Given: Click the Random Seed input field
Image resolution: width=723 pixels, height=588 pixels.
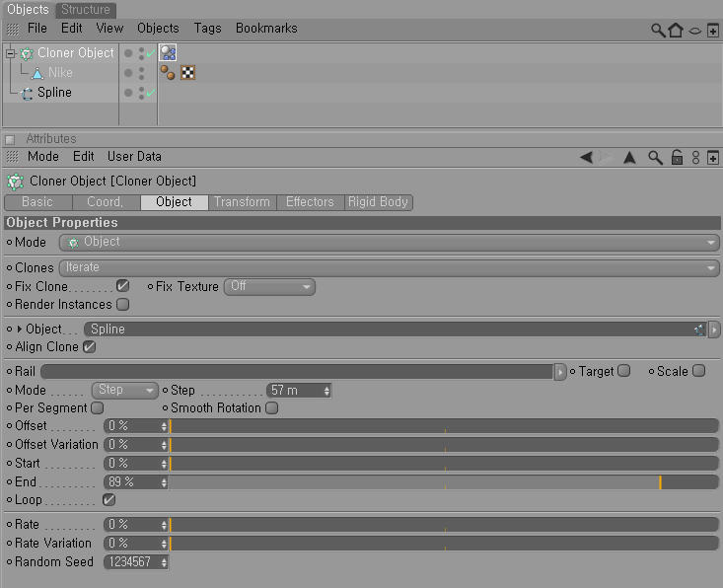Looking at the screenshot, I should tap(135, 562).
